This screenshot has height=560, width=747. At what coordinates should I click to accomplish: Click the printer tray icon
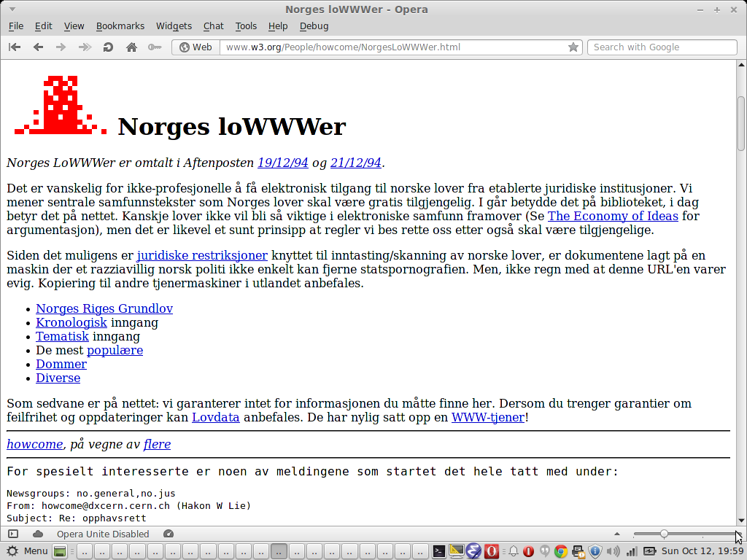tap(578, 551)
